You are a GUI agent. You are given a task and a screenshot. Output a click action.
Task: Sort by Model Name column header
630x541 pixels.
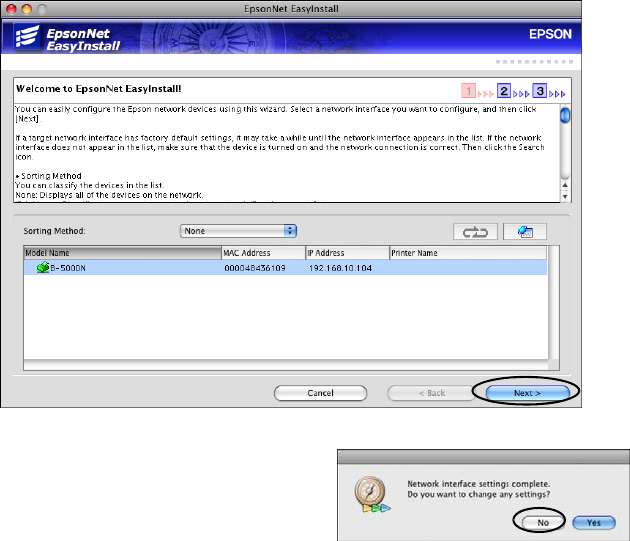(121, 253)
